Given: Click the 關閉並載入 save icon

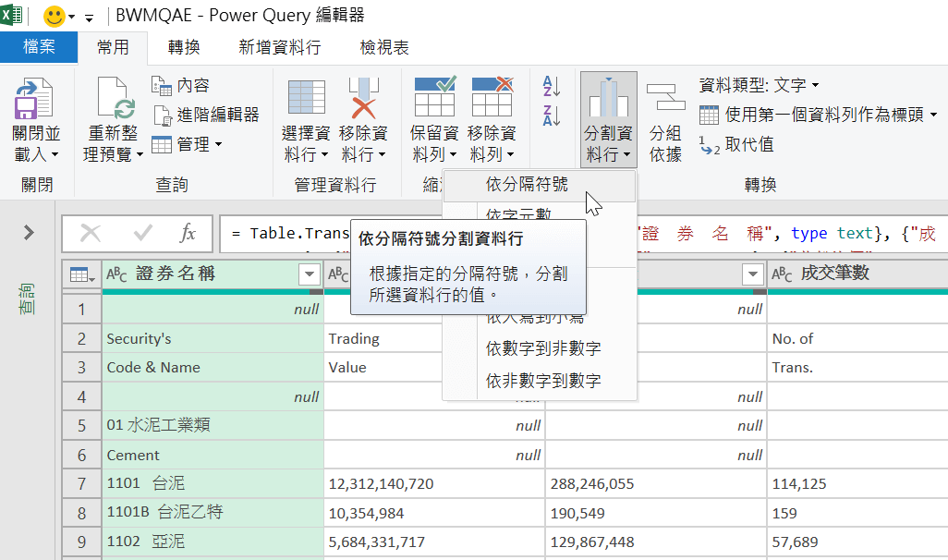Looking at the screenshot, I should point(34,99).
